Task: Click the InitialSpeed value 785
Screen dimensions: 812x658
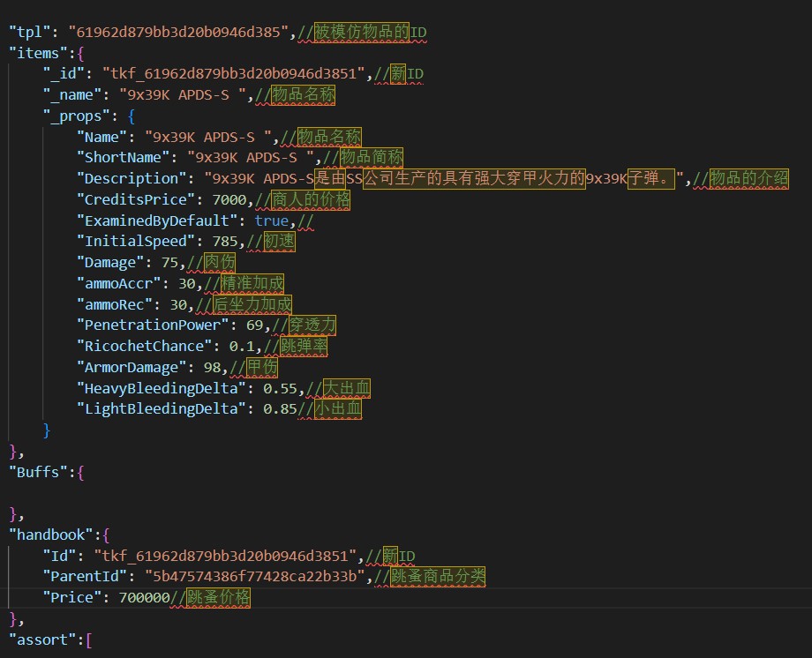Action: click(225, 242)
